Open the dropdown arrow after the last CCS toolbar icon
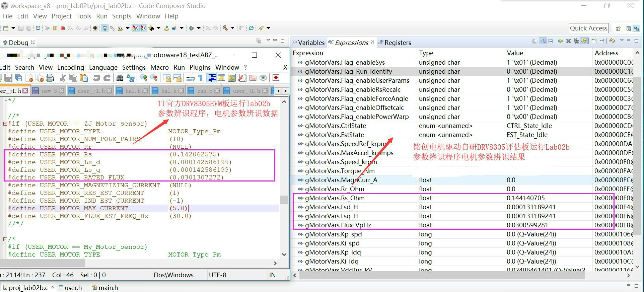The height and width of the screenshot is (292, 644). click(268, 28)
